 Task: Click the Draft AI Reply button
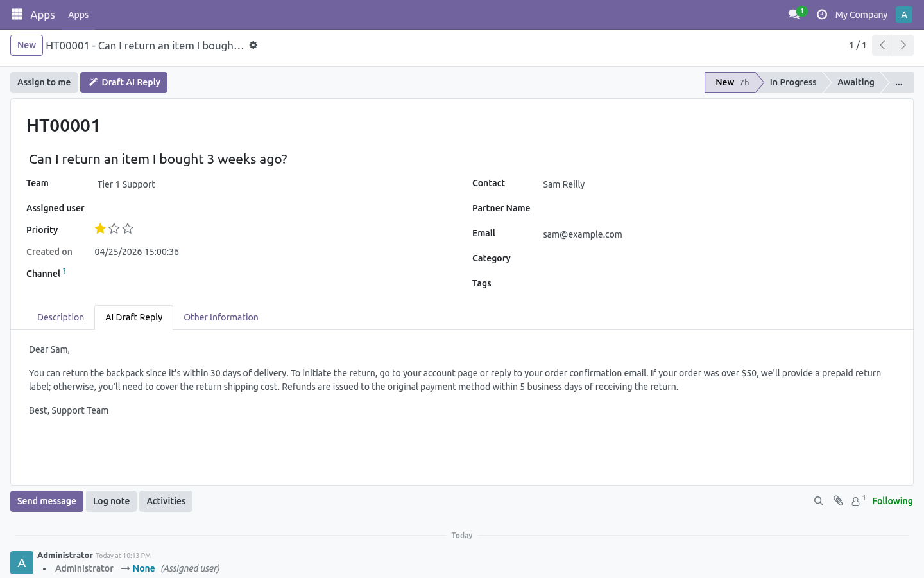(124, 82)
